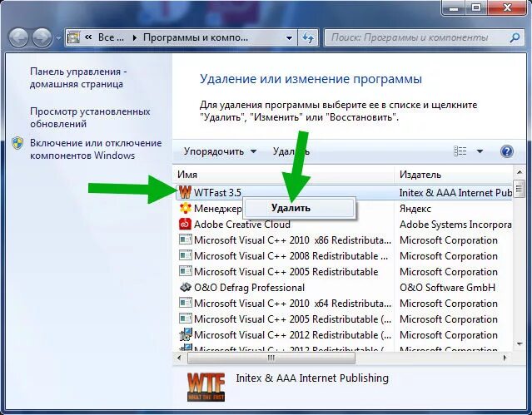
Task: Click horizontal scrollbar left arrow
Action: tap(180, 358)
